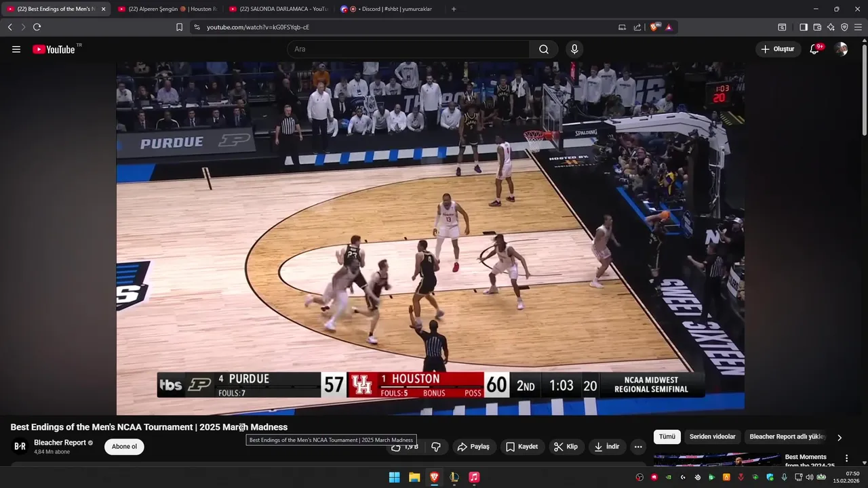Download video with İndir button

[607, 447]
